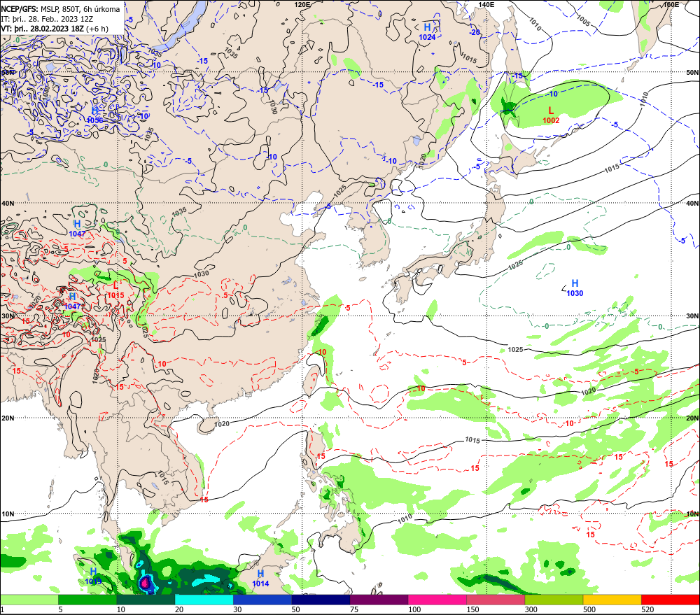The width and height of the screenshot is (700, 615).
Task: Click the dark green 10 mm legend swatch
Action: (146, 600)
